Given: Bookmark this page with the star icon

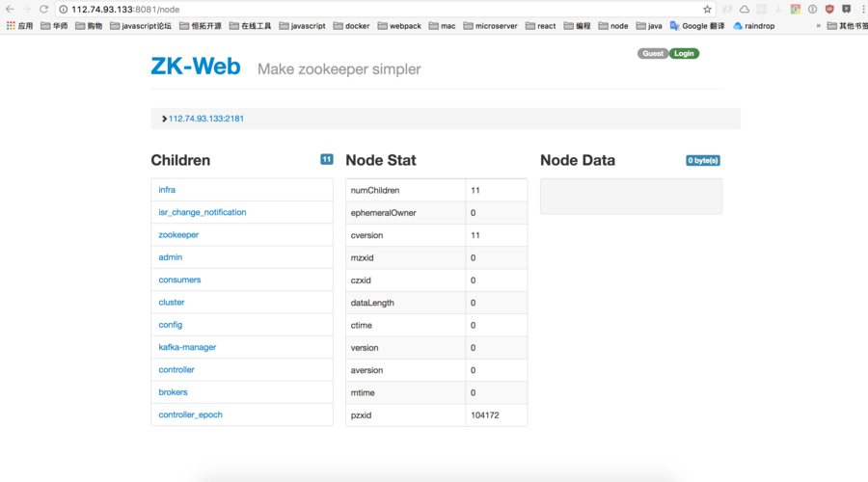Looking at the screenshot, I should (707, 9).
